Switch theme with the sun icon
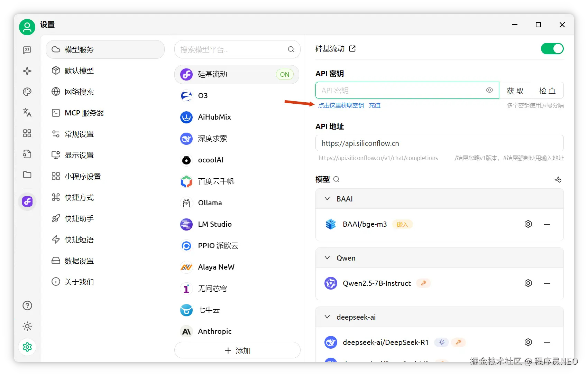Screen dimensions: 588x376 coord(27,326)
